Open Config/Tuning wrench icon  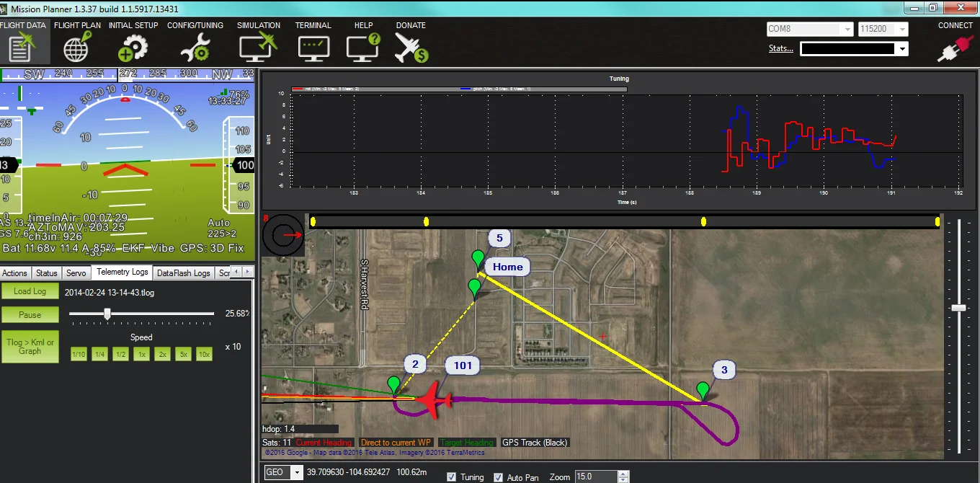[x=195, y=48]
